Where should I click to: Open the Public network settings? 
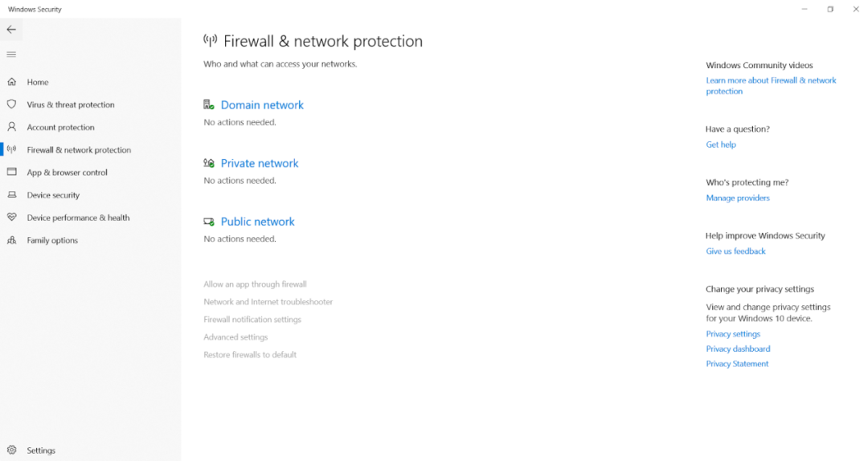[257, 222]
